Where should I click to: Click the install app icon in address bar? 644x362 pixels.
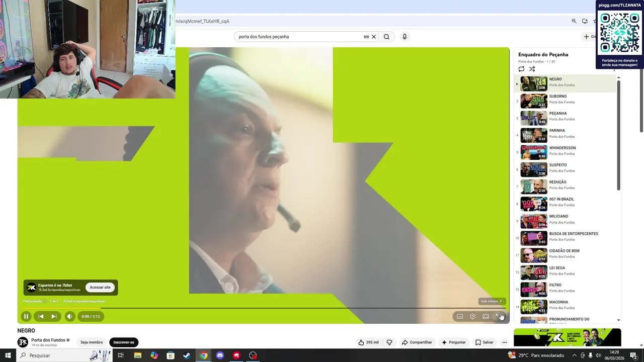coord(585,21)
